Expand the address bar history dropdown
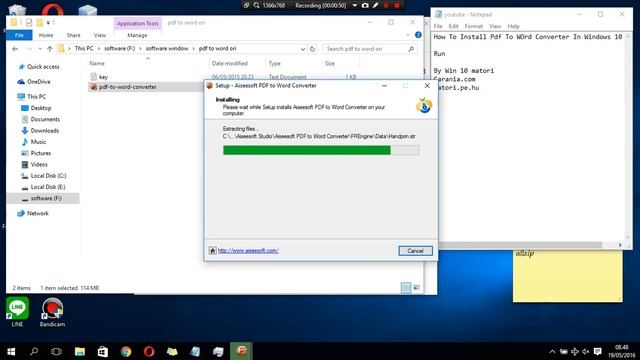 point(303,49)
